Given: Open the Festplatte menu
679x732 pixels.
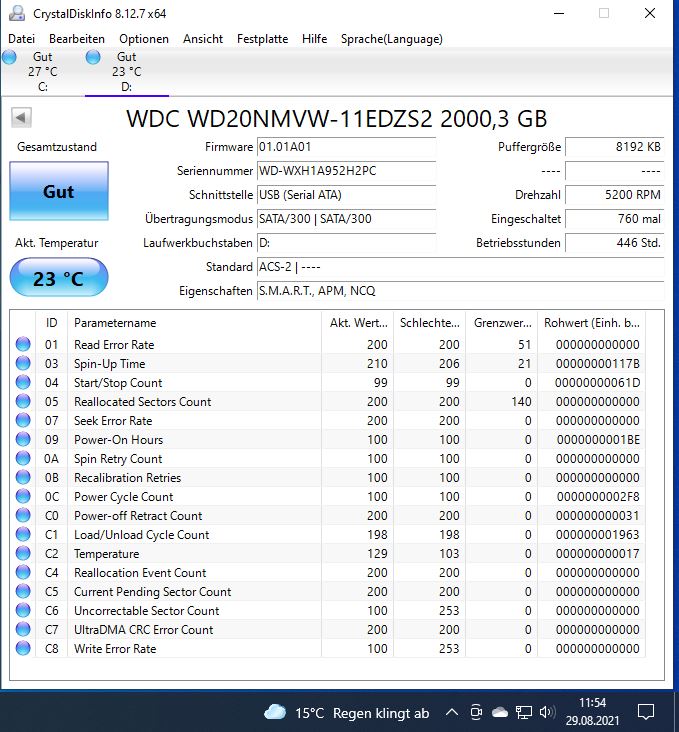Looking at the screenshot, I should [x=262, y=39].
